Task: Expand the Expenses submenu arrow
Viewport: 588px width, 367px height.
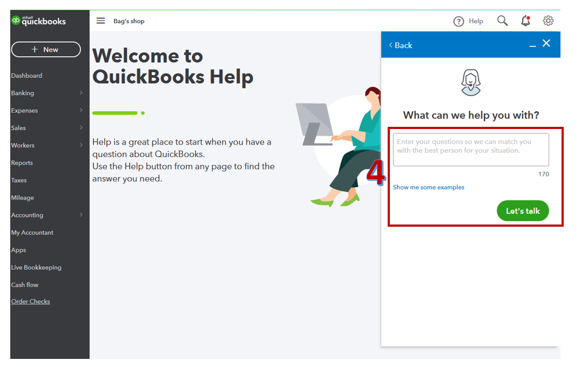Action: [81, 110]
